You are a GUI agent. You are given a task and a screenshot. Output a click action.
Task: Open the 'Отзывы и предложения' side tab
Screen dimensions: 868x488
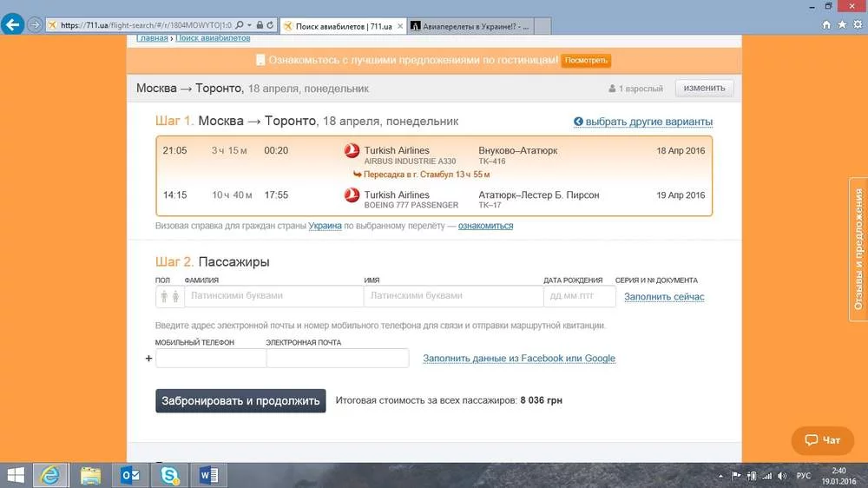(858, 249)
